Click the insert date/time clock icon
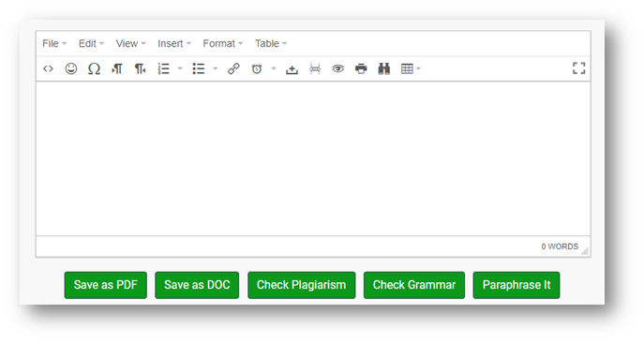Image resolution: width=644 pixels, height=344 pixels. pyautogui.click(x=257, y=68)
